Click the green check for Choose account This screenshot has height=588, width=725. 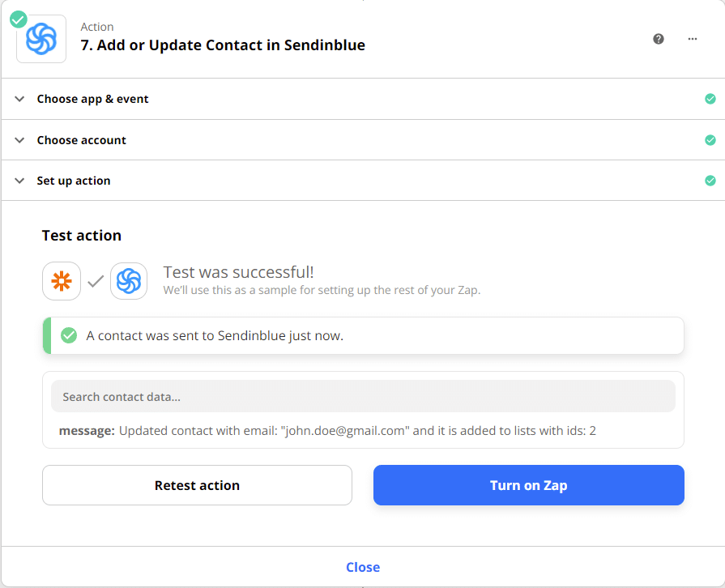click(x=710, y=140)
